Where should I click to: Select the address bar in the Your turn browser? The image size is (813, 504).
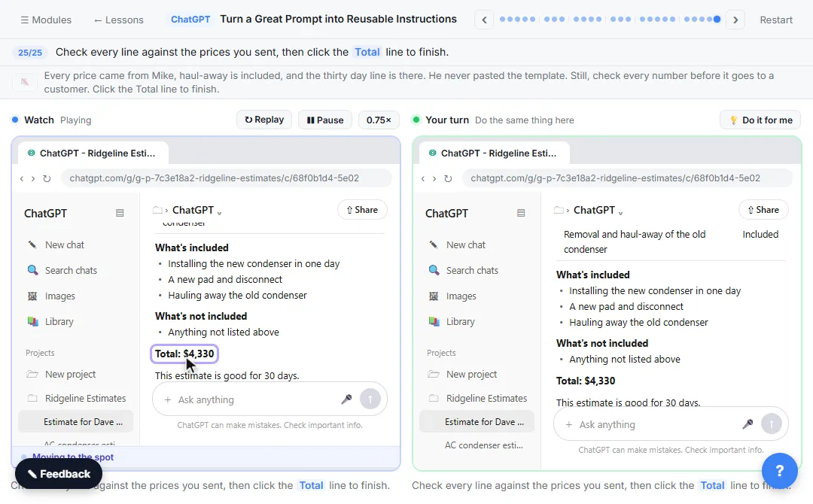point(627,178)
